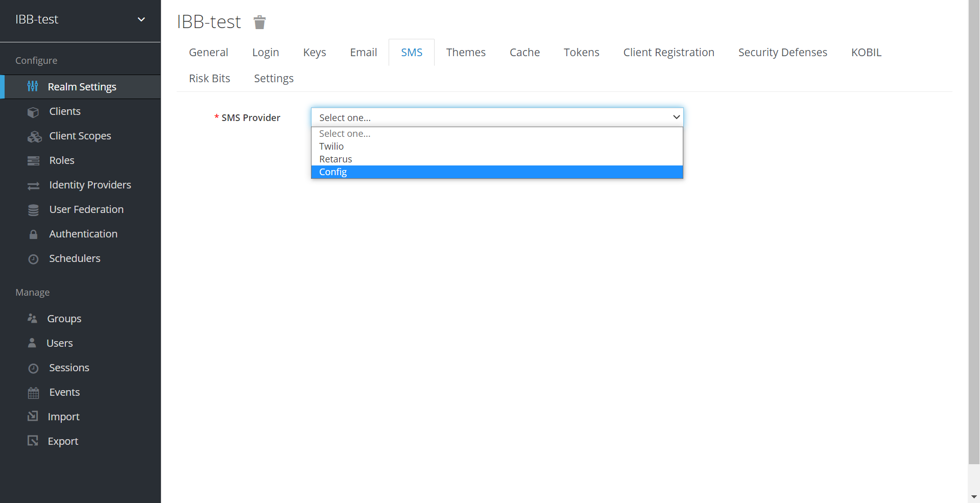Click the IBB-test realm name in sidebar

pyautogui.click(x=37, y=19)
